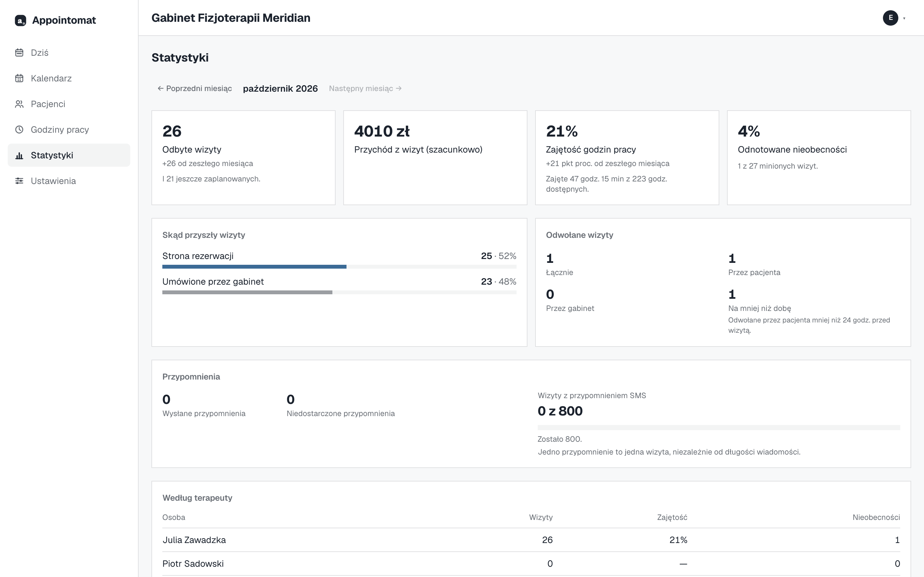Open Dziś via its calendar icon
This screenshot has width=924, height=577.
(19, 53)
